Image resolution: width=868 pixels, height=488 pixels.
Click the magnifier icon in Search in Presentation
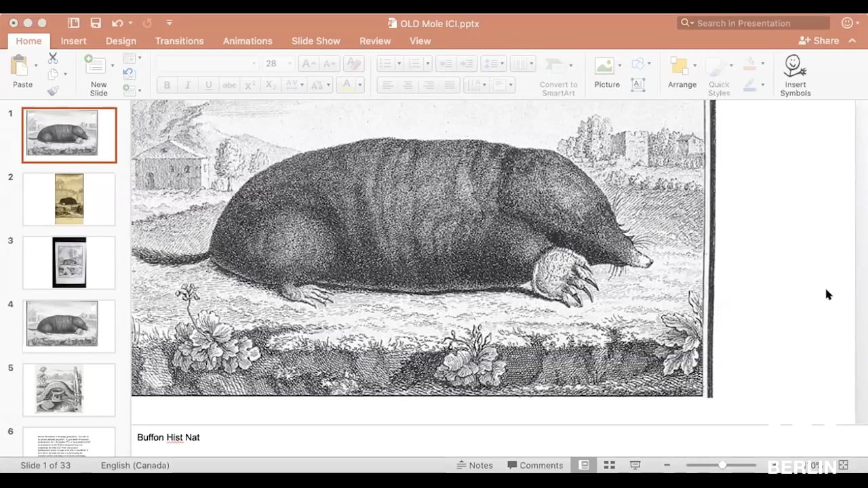click(x=686, y=23)
